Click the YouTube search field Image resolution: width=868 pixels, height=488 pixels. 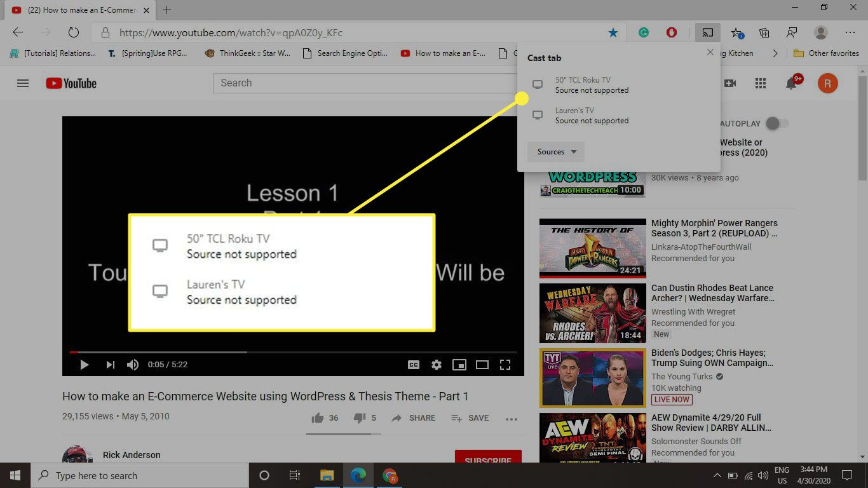365,83
